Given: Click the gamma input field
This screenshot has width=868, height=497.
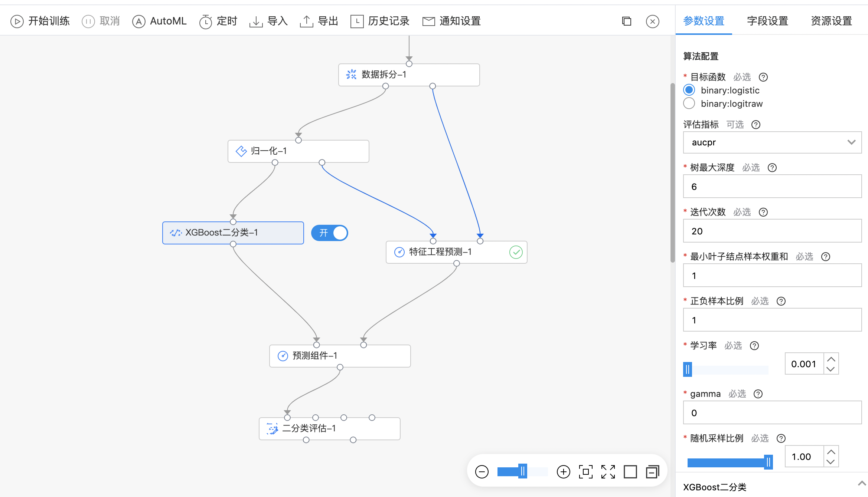Looking at the screenshot, I should pyautogui.click(x=772, y=413).
